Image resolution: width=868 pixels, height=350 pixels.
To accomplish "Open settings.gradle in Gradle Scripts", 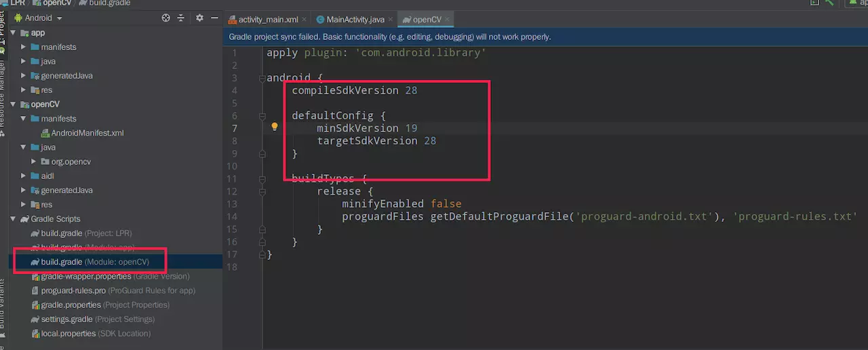I will [66, 319].
